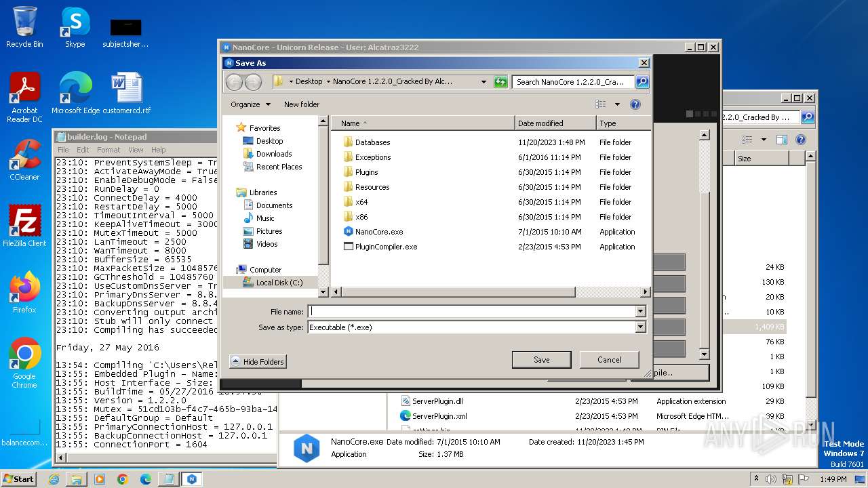Screen dimensions: 868x488
Task: Open the Help menu in Notepad
Action: click(x=158, y=150)
